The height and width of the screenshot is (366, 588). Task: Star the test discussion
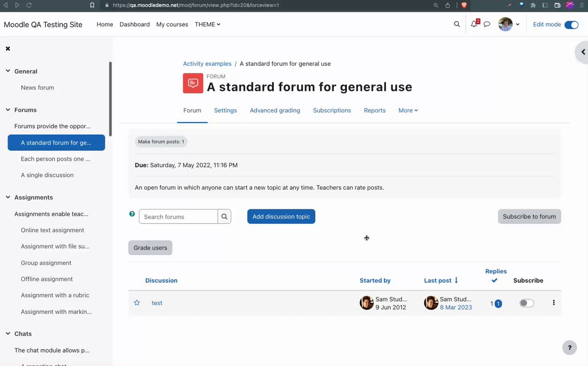point(137,303)
